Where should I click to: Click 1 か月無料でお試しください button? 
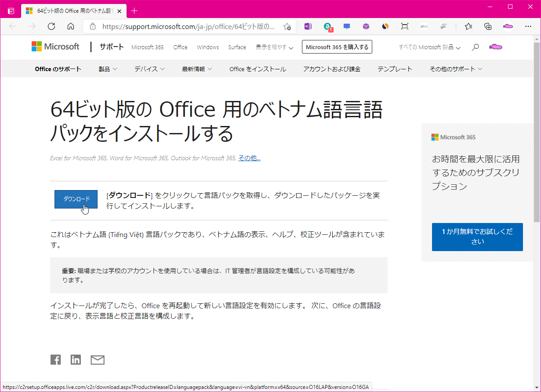pyautogui.click(x=477, y=237)
